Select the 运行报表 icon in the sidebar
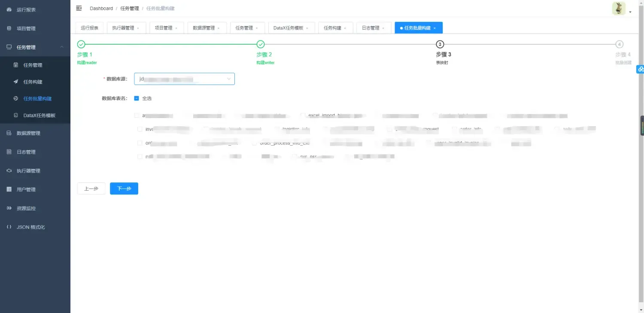The image size is (644, 313). 9,9
